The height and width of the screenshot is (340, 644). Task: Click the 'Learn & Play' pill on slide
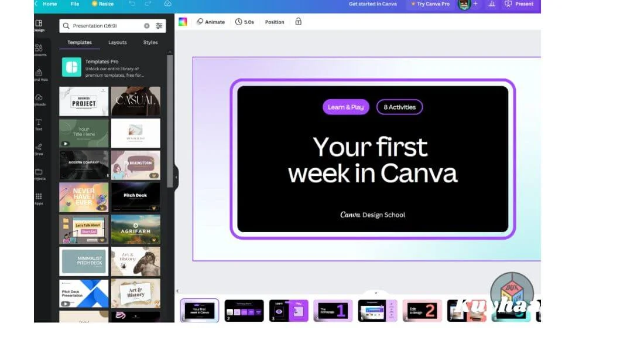point(346,107)
